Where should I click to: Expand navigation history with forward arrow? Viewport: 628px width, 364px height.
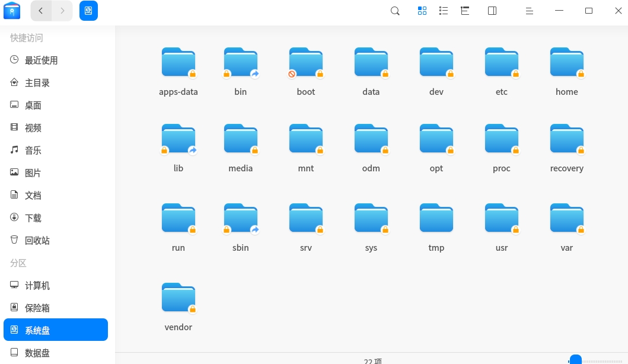[62, 10]
